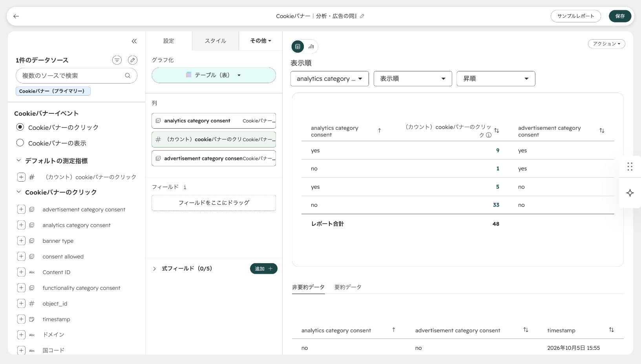Collapse デフォルトの測定指標 section
The height and width of the screenshot is (364, 641).
click(18, 160)
